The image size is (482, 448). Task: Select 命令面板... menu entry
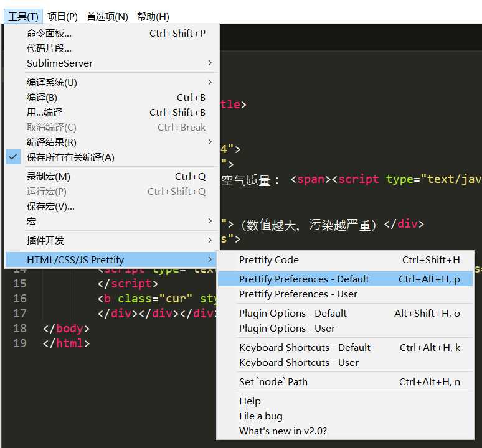[x=111, y=33]
